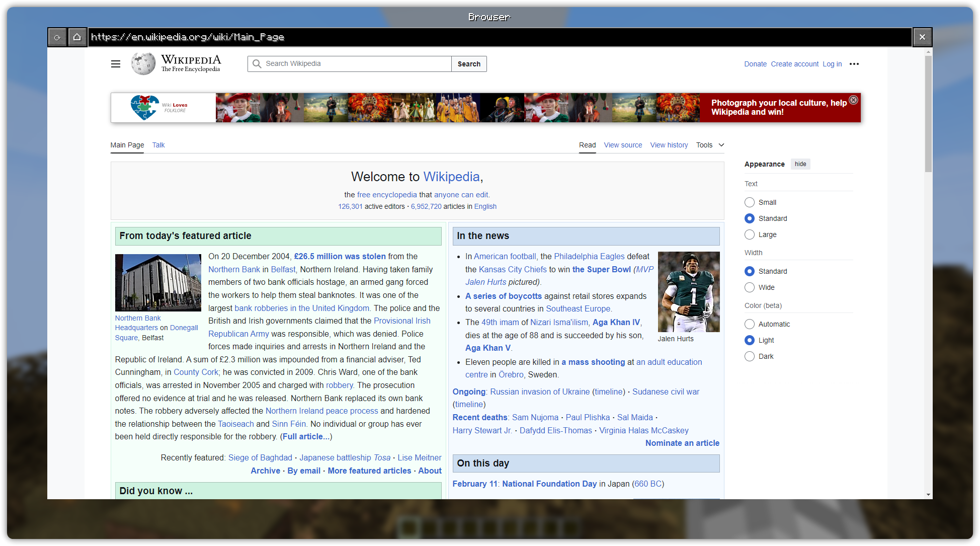Expand the Tools dropdown
980x546 pixels.
click(710, 145)
